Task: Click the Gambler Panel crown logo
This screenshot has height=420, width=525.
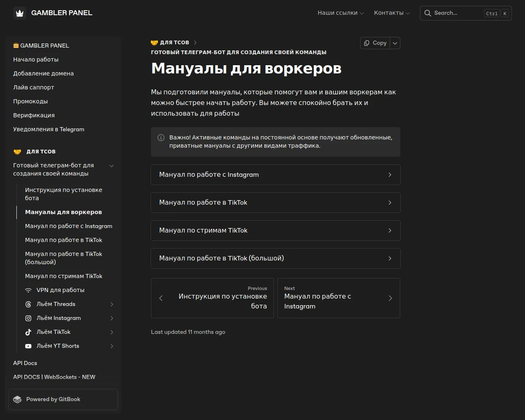Action: [20, 13]
